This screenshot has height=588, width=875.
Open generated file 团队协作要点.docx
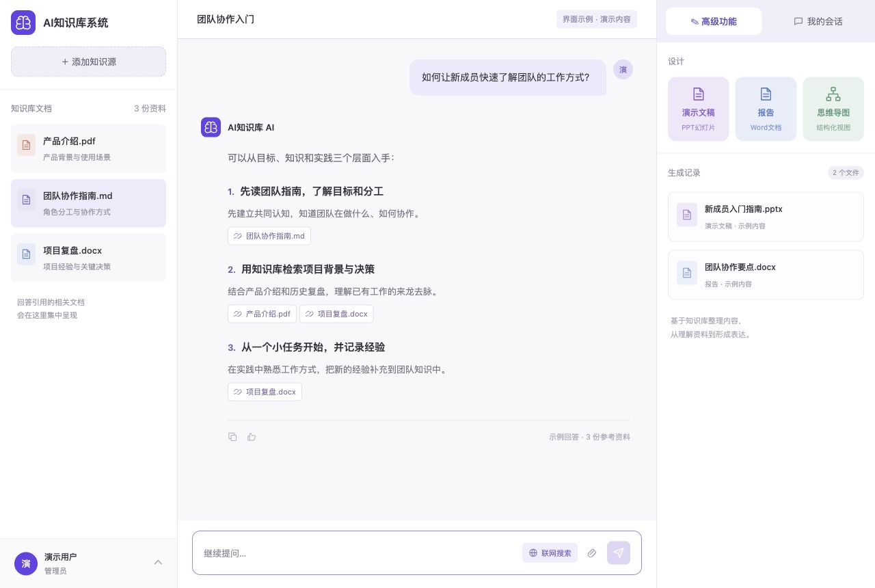(766, 275)
